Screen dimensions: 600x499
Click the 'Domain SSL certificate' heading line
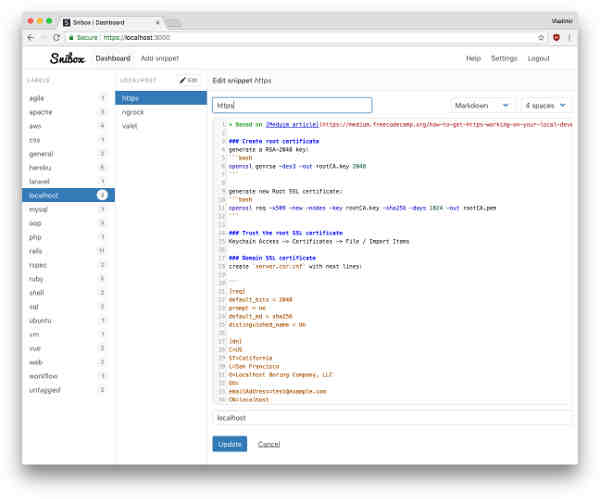272,258
